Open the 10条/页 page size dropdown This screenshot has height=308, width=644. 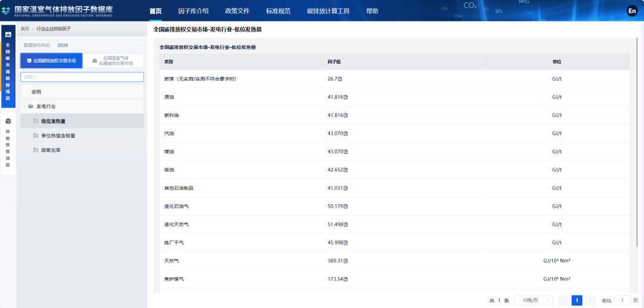pos(534,301)
